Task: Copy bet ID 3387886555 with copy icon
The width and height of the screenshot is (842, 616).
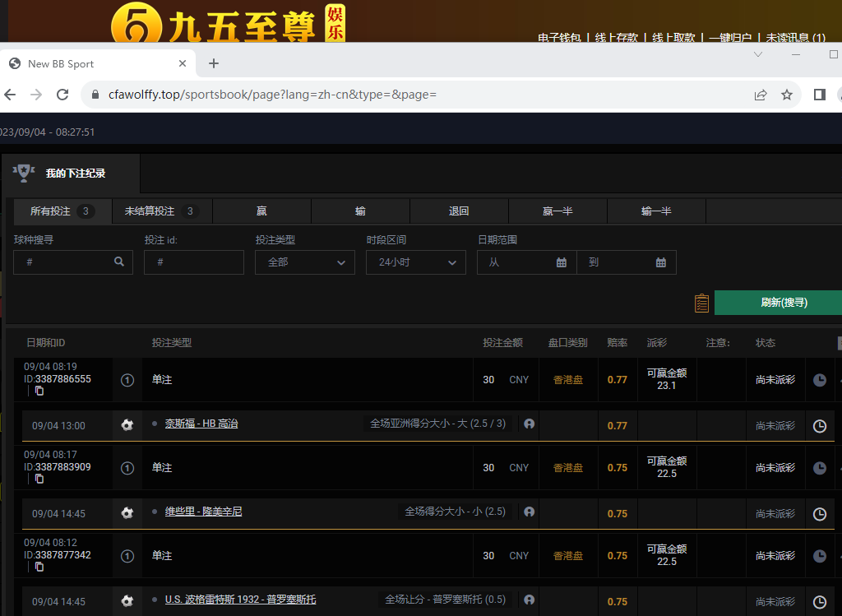Action: tap(39, 391)
